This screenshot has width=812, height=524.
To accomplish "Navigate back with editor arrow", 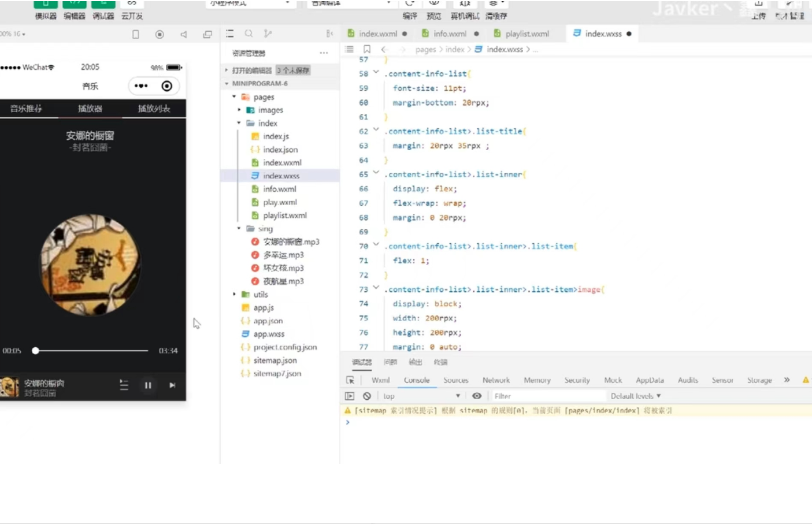I will (384, 49).
